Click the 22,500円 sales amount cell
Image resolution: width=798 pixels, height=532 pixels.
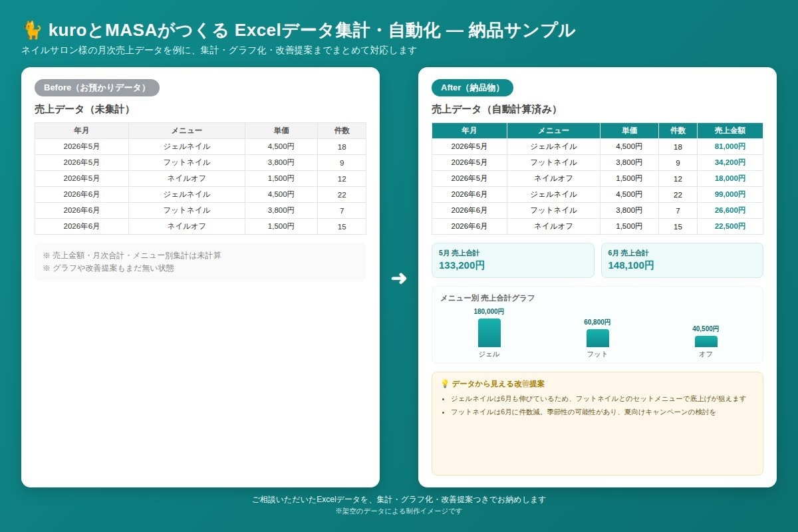click(x=730, y=226)
